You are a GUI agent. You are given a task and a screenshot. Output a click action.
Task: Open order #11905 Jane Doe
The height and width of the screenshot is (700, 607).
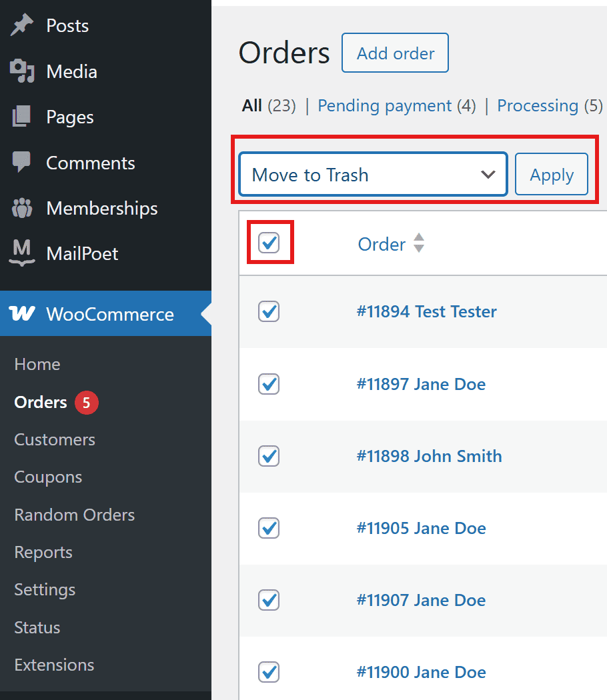pyautogui.click(x=422, y=528)
